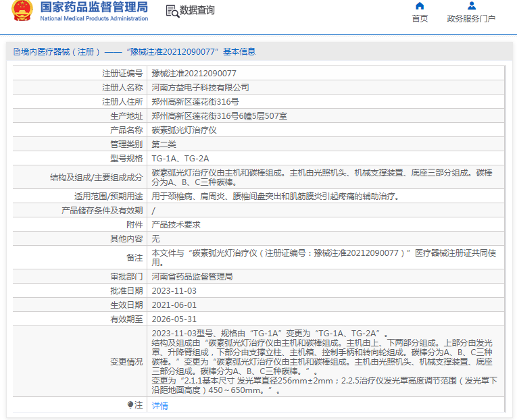Click the 结构及组成/主要组成成分 label
The width and height of the screenshot is (517, 420).
[96, 178]
